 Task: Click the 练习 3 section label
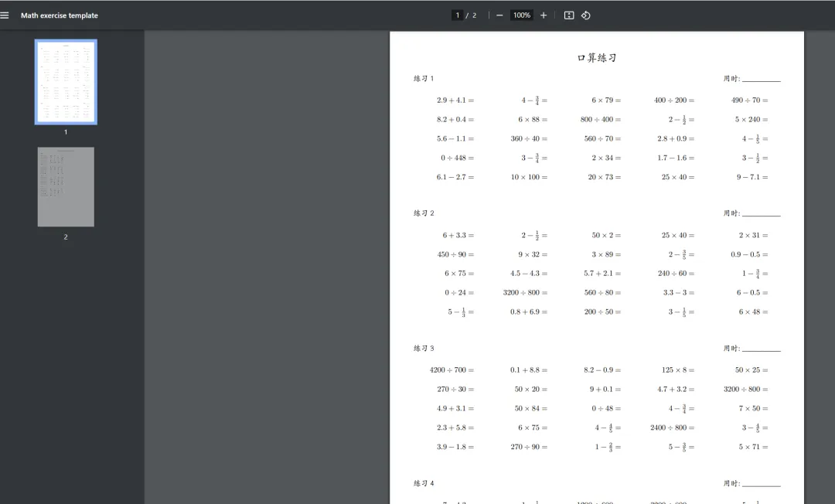point(424,348)
